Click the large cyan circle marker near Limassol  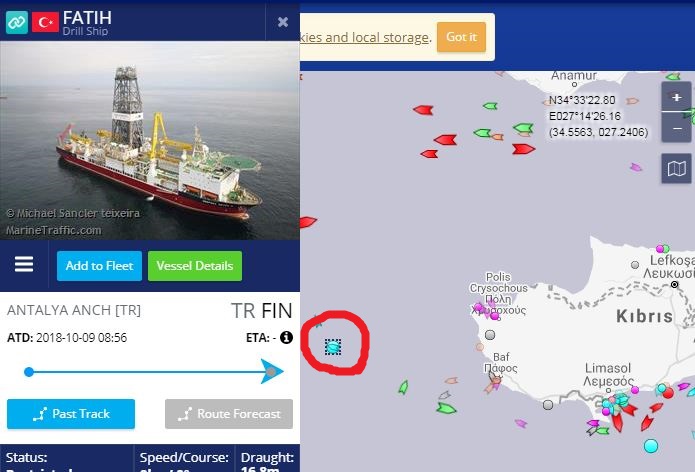click(651, 446)
